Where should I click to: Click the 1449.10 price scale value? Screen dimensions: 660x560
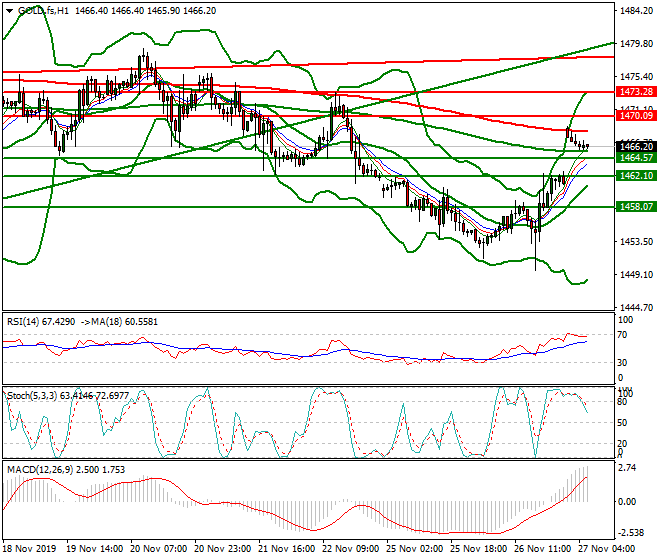pyautogui.click(x=636, y=275)
